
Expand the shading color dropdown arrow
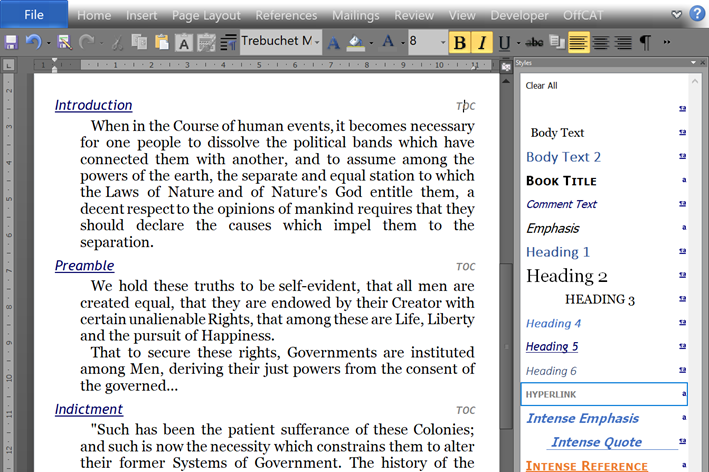[371, 43]
